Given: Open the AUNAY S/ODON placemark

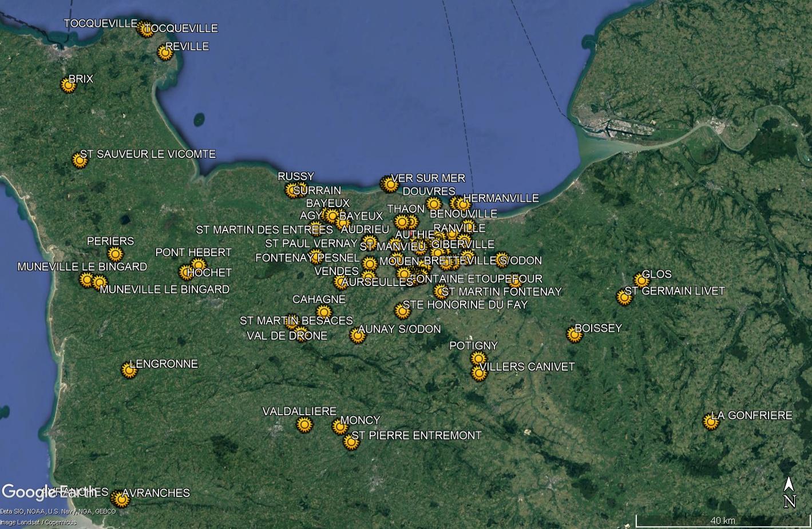Looking at the screenshot, I should tap(358, 335).
